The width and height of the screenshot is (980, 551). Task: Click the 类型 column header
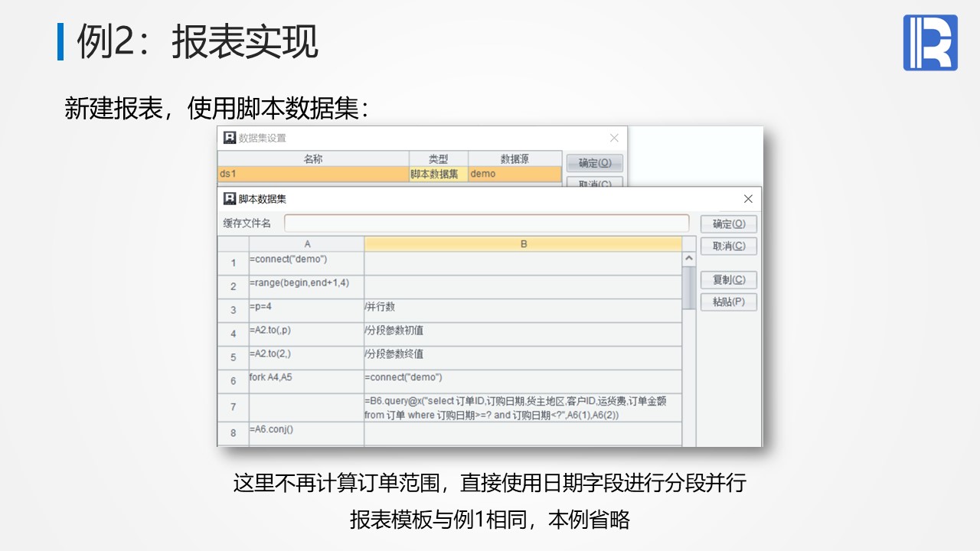(439, 159)
